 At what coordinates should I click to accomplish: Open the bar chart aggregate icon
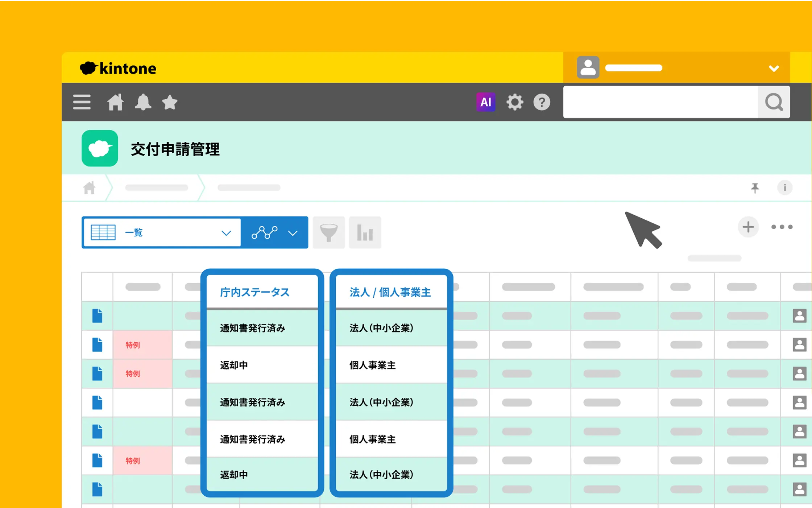tap(365, 232)
